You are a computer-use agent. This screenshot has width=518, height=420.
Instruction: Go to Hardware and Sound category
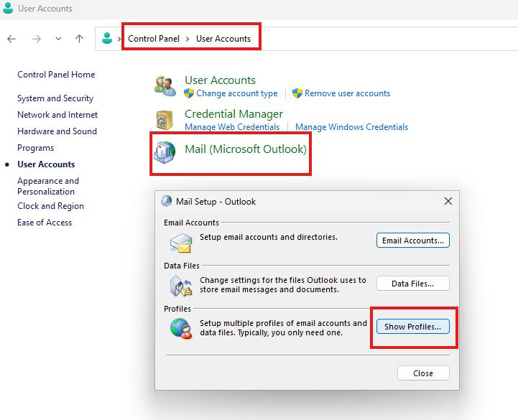(57, 131)
